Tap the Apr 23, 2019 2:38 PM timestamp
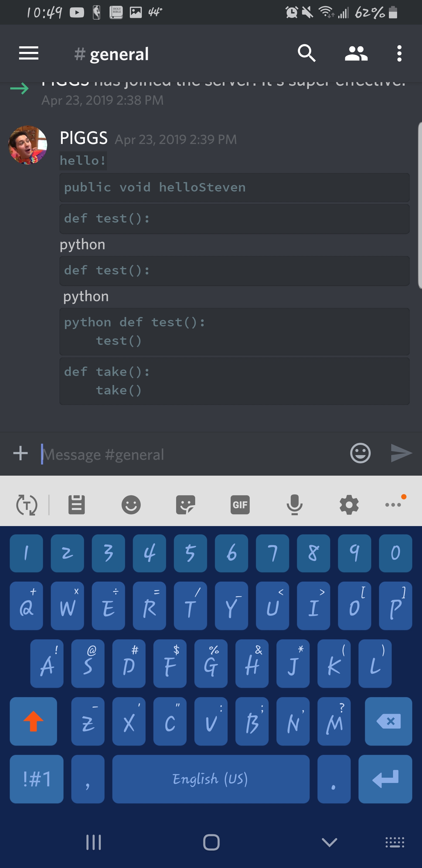Image resolution: width=422 pixels, height=868 pixels. [x=102, y=100]
